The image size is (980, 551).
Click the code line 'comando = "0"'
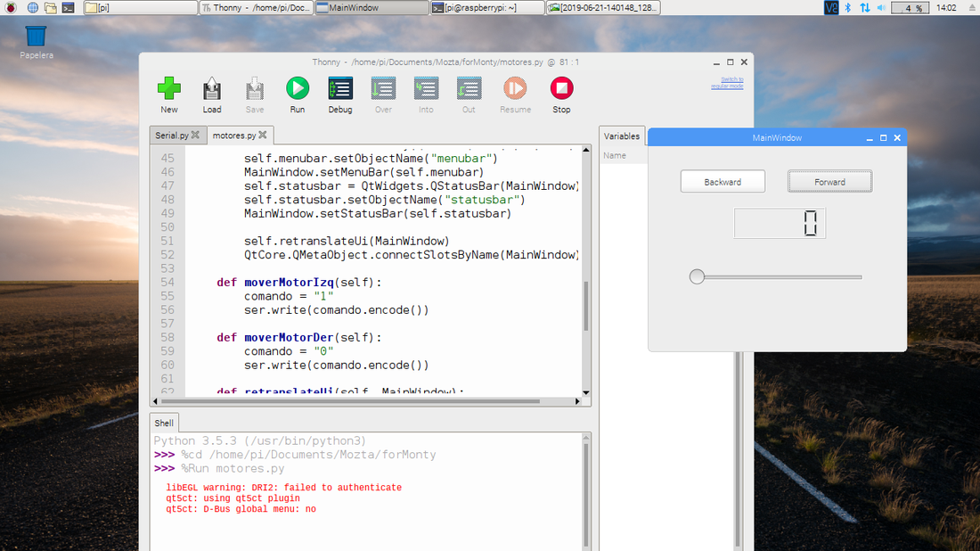pyautogui.click(x=289, y=351)
